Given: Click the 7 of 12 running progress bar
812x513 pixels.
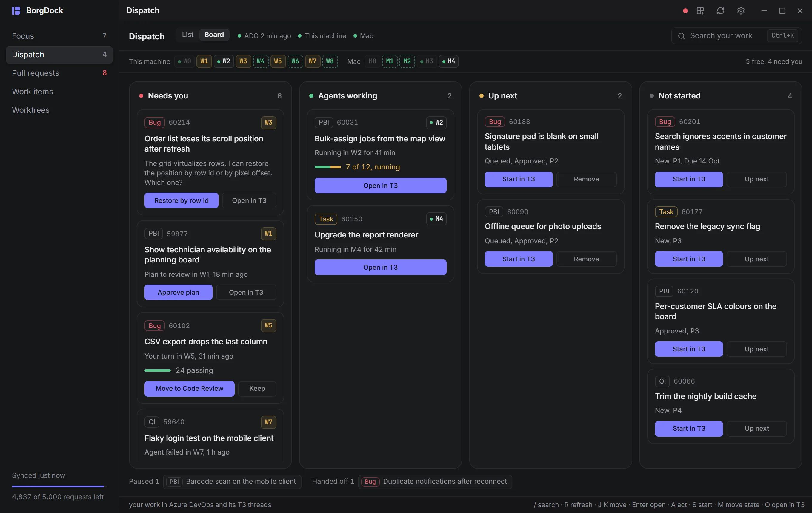Looking at the screenshot, I should (328, 167).
